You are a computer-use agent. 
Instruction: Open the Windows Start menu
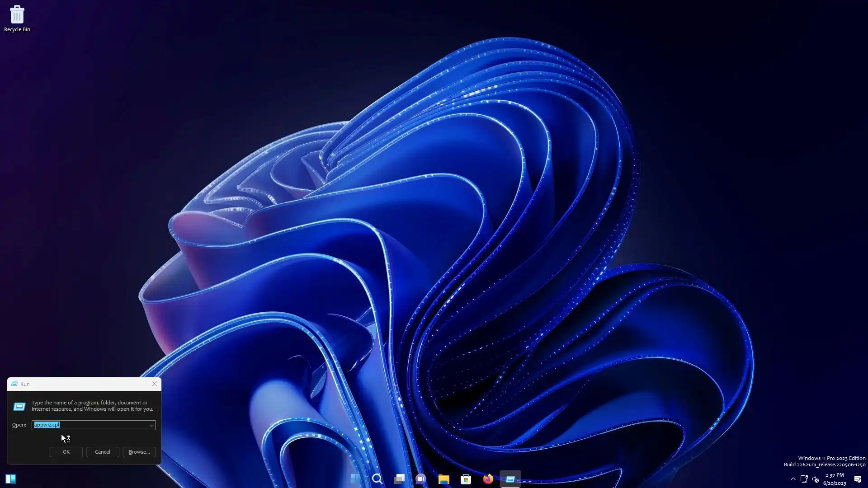355,479
